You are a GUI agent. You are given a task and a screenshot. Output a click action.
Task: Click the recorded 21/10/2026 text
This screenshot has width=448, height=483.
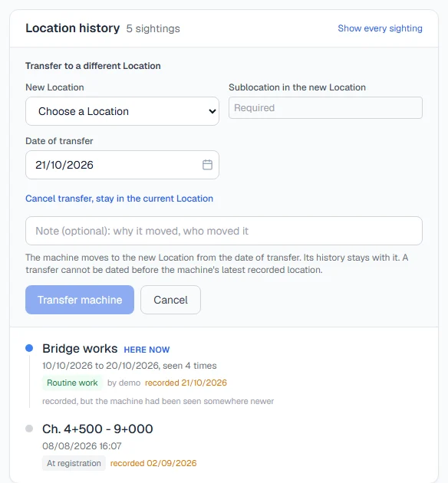[x=186, y=383]
